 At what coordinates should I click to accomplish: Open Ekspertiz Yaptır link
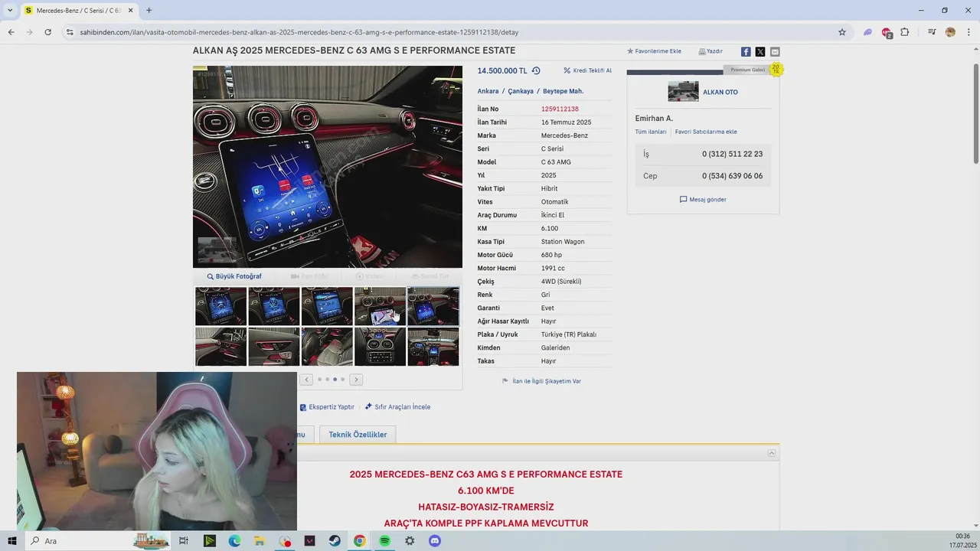(x=326, y=407)
